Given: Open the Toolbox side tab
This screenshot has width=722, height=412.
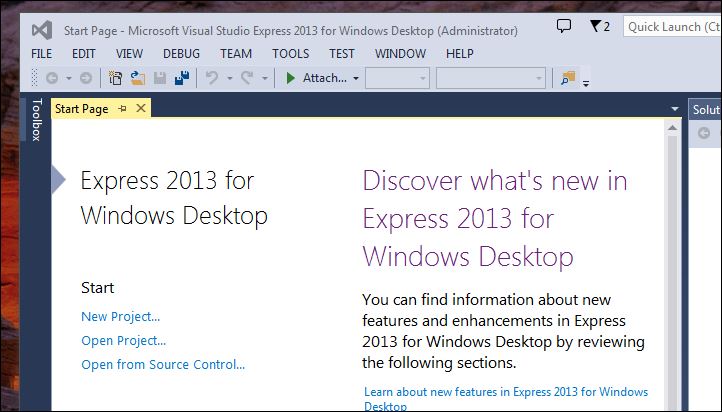Looking at the screenshot, I should (x=37, y=119).
